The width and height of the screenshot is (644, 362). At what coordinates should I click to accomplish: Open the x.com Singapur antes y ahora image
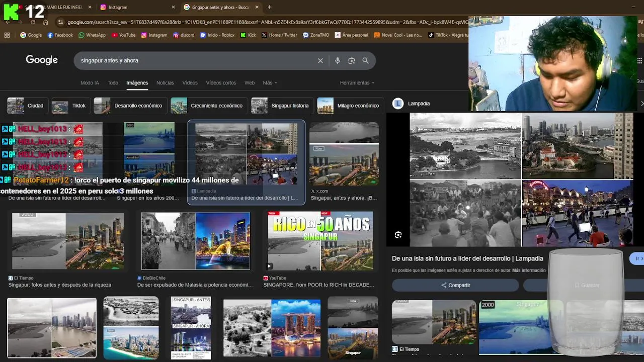[344, 154]
